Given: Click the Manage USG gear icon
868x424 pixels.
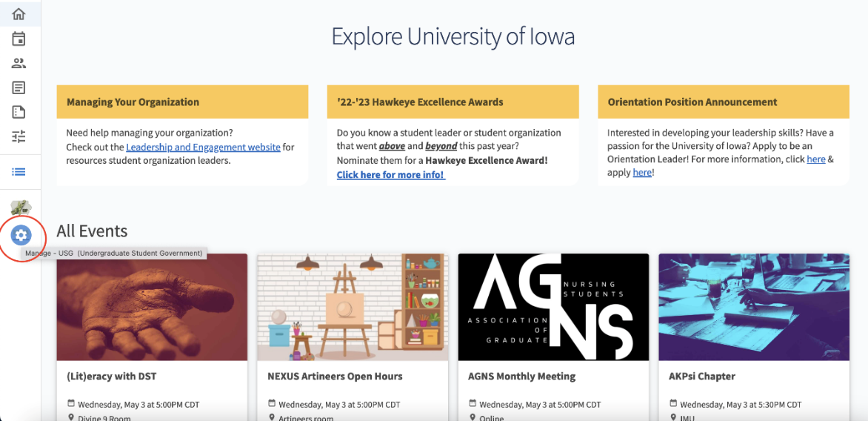Looking at the screenshot, I should pos(21,236).
